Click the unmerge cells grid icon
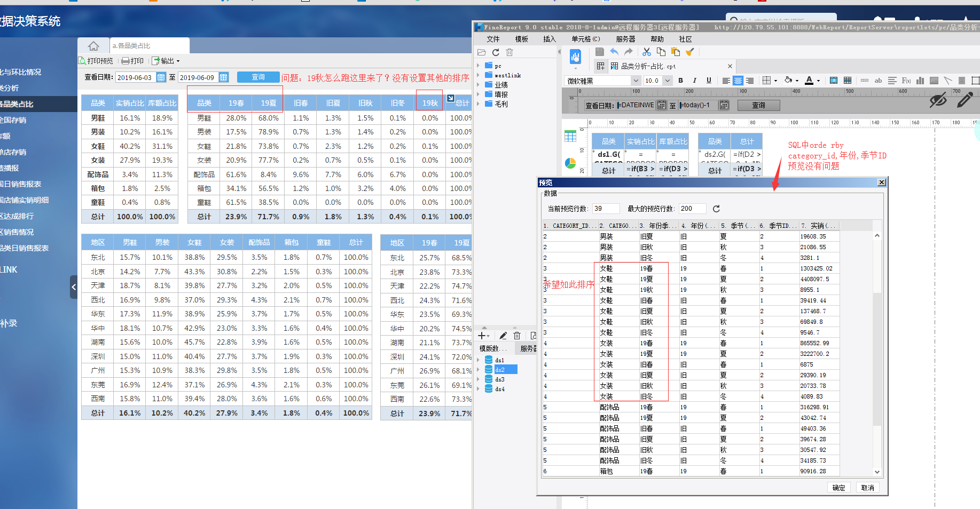Image resolution: width=980 pixels, height=509 pixels. point(848,81)
